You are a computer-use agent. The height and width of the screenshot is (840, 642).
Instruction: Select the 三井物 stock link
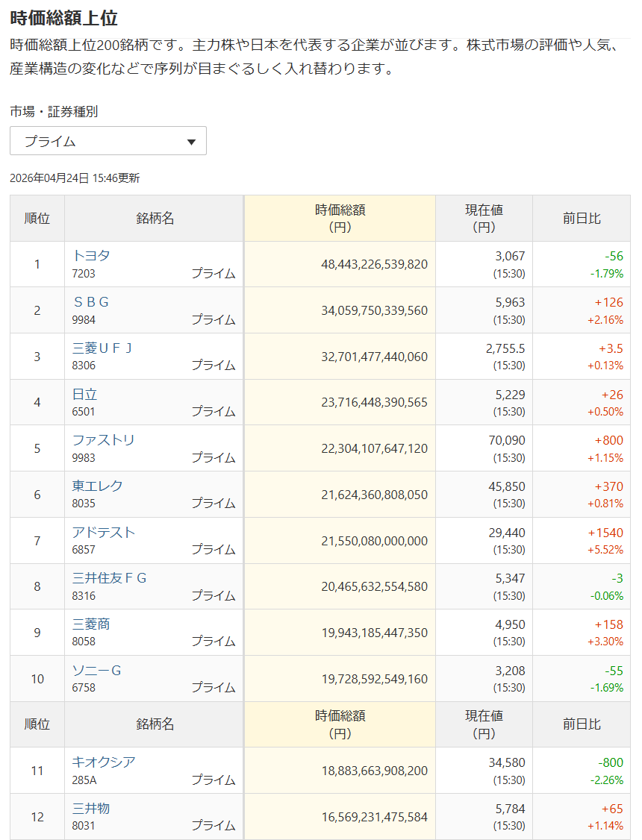(91, 808)
